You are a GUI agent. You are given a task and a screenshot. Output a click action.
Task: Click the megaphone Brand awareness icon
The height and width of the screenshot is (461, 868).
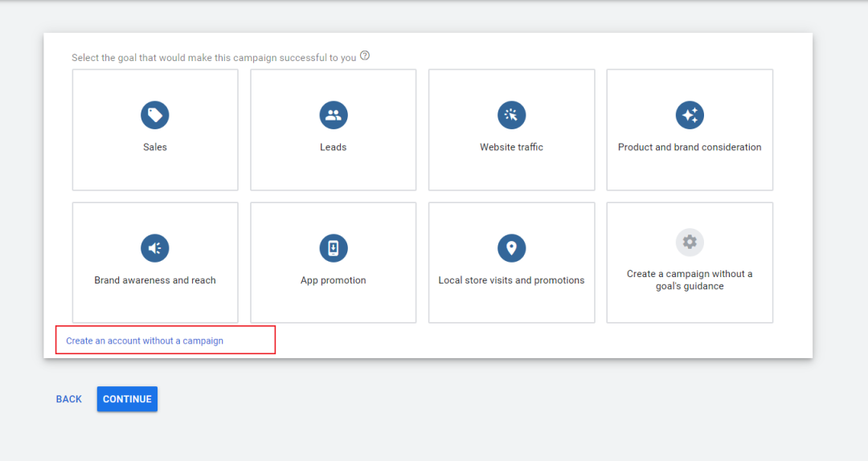tap(155, 248)
